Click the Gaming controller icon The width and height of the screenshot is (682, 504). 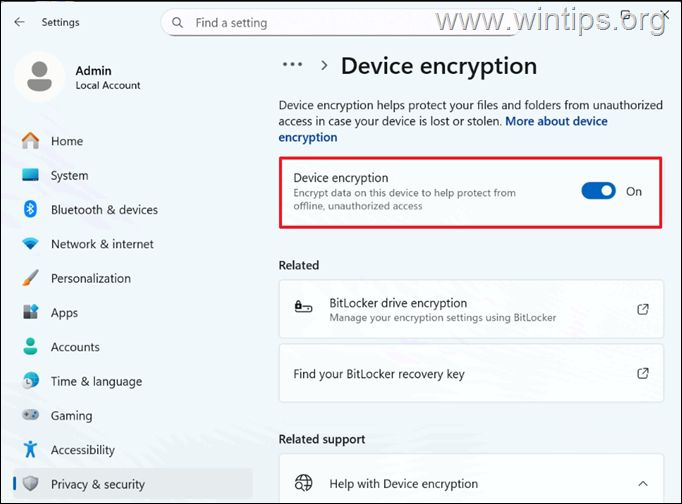pos(30,415)
